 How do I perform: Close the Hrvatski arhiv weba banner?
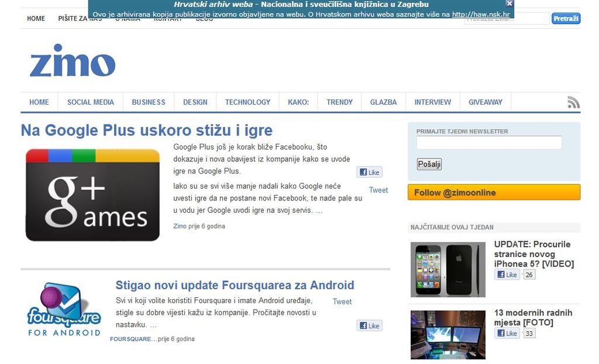point(510,4)
